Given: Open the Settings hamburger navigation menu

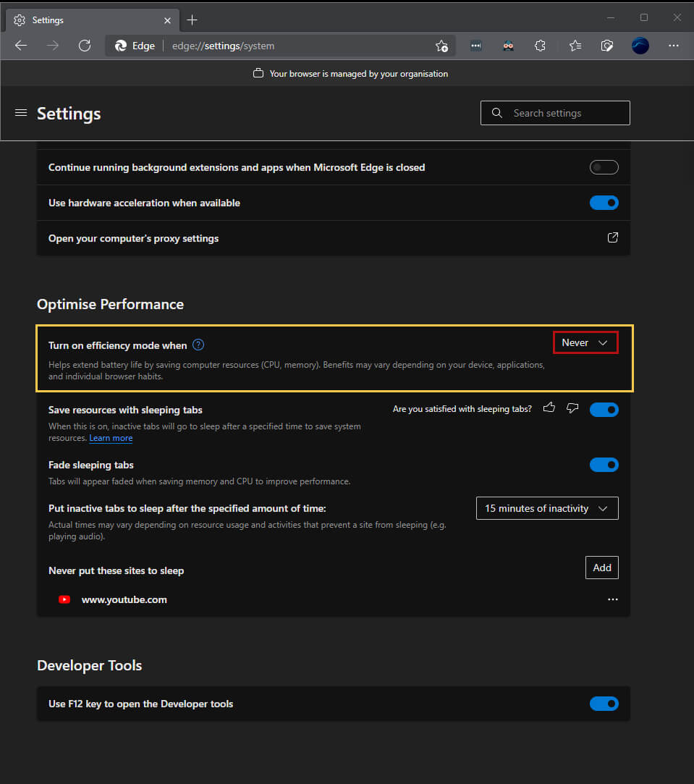Looking at the screenshot, I should point(21,112).
